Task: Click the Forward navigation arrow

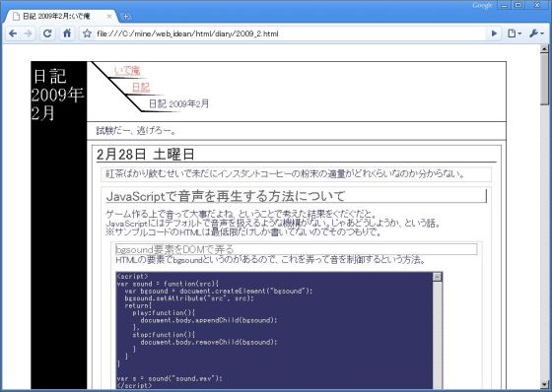Action: pyautogui.click(x=29, y=33)
